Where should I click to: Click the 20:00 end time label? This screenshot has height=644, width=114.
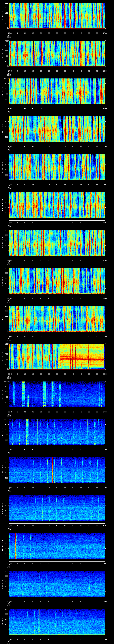tap(105, 147)
